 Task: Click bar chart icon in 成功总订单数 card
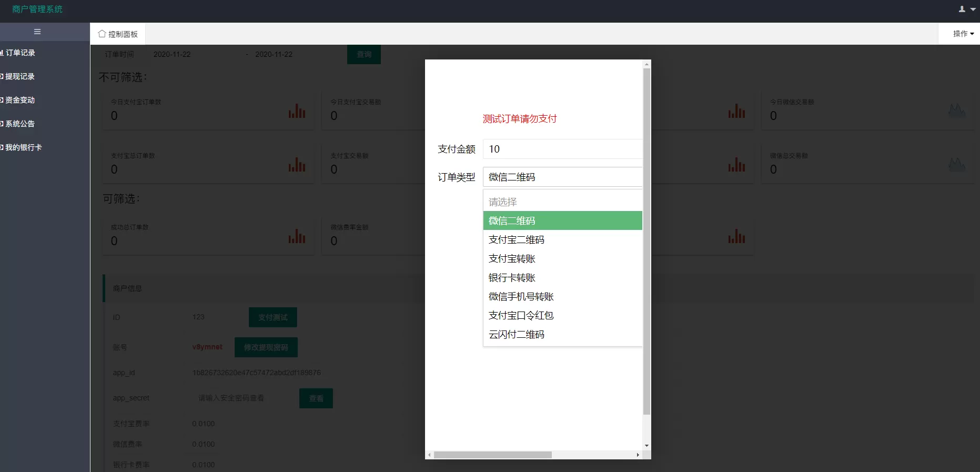297,236
